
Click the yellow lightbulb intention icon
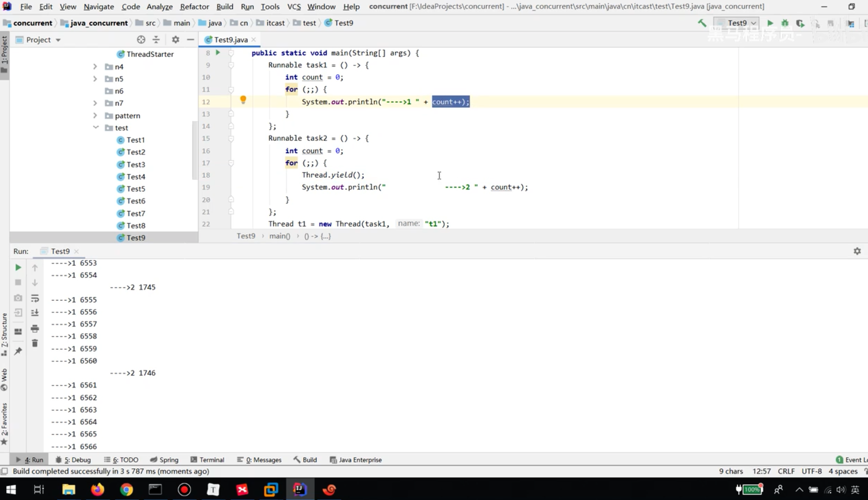click(243, 100)
